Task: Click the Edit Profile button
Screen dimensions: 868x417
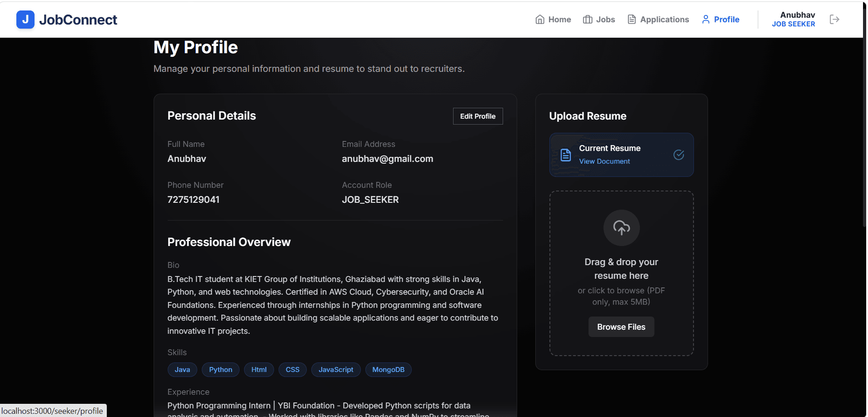Action: (x=478, y=116)
